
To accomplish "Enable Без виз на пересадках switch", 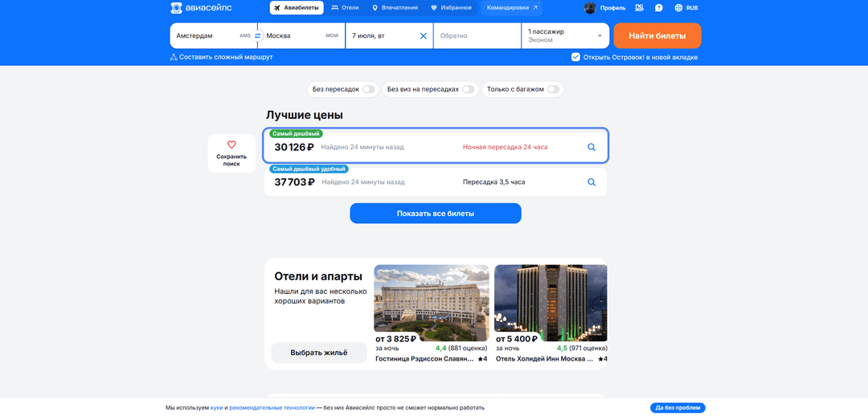I will tap(469, 89).
